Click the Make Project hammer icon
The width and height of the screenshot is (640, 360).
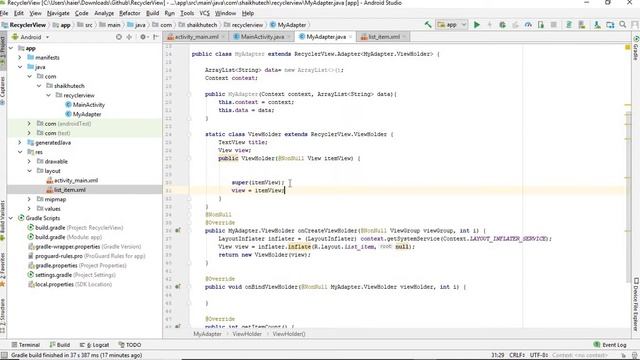(428, 24)
